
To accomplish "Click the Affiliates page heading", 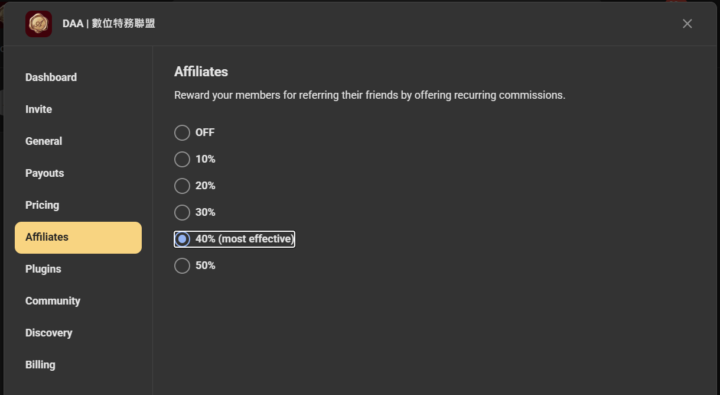I will pyautogui.click(x=201, y=72).
